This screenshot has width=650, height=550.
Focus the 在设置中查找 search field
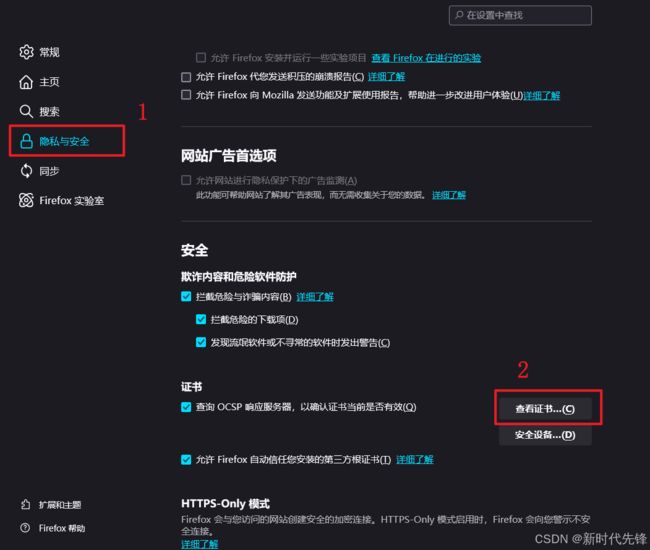[520, 15]
